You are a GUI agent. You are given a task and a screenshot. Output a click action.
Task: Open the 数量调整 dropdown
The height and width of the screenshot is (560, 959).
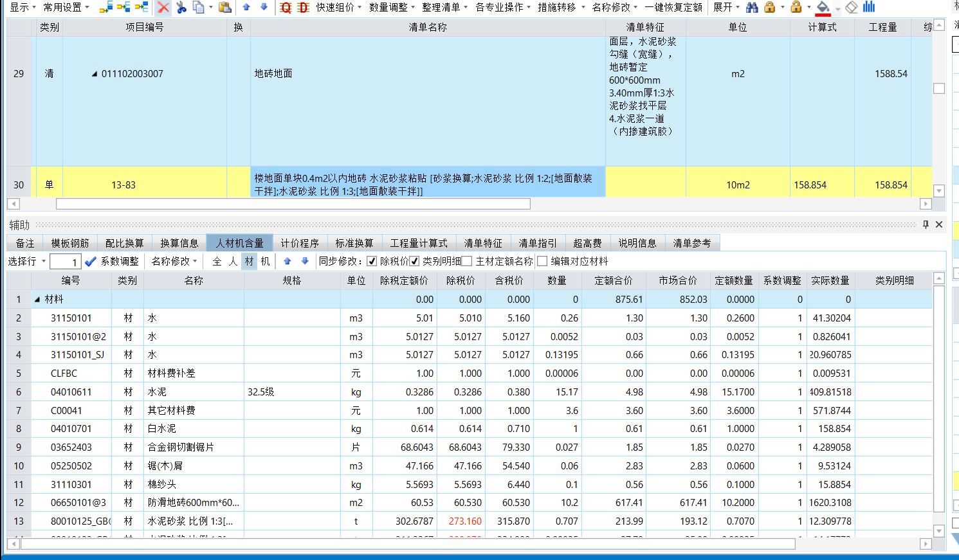pyautogui.click(x=392, y=7)
